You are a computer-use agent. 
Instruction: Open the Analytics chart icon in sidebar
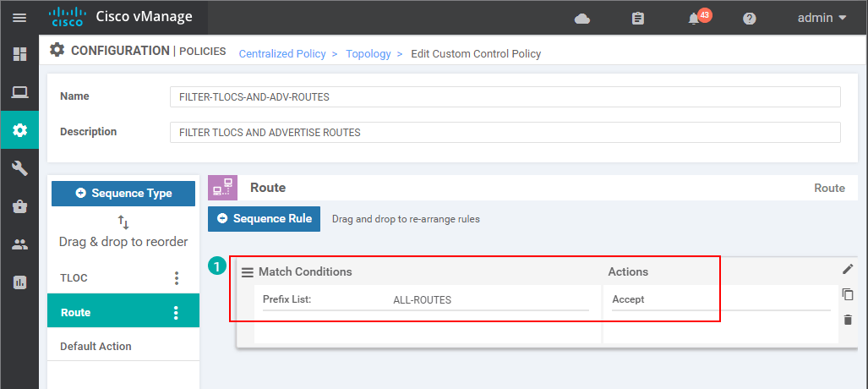click(20, 282)
